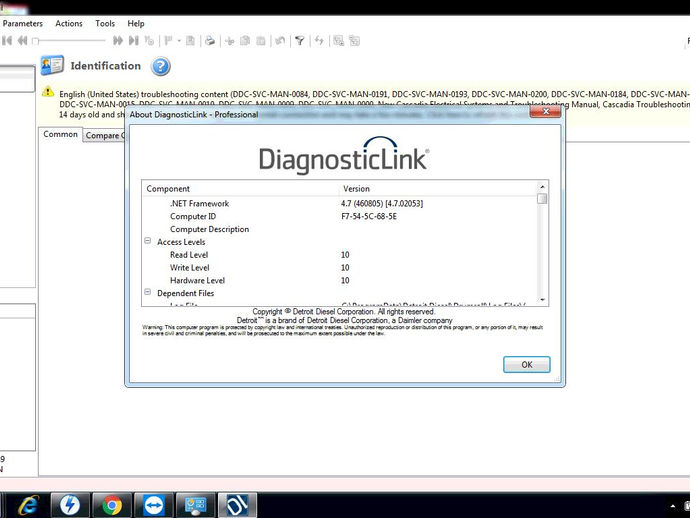Switch to the Common tab
690x518 pixels.
pyautogui.click(x=60, y=134)
